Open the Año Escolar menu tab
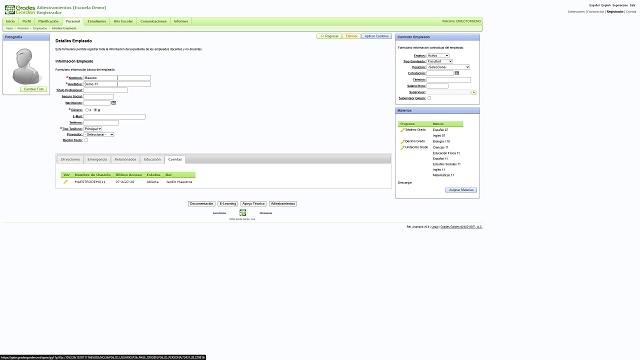This screenshot has width=640, height=360. click(x=123, y=21)
